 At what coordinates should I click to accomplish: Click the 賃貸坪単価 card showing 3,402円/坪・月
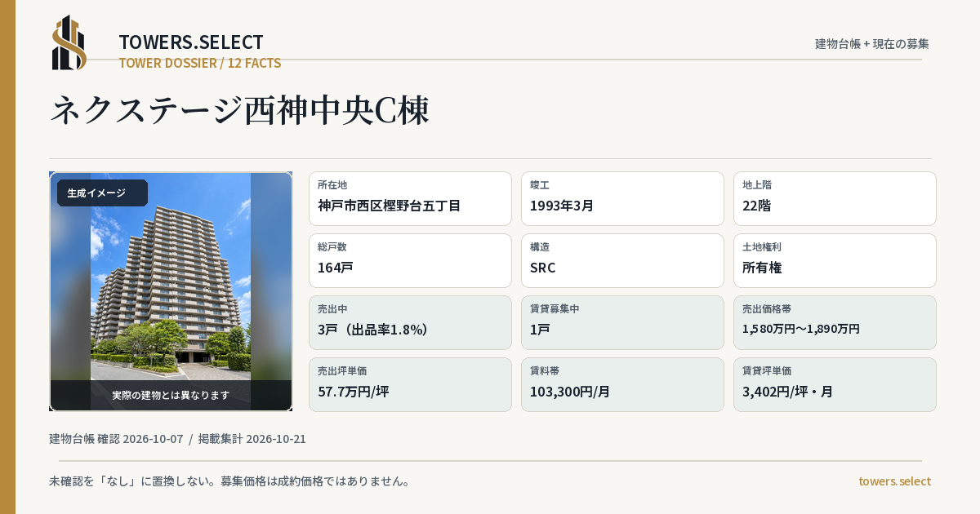coord(835,384)
